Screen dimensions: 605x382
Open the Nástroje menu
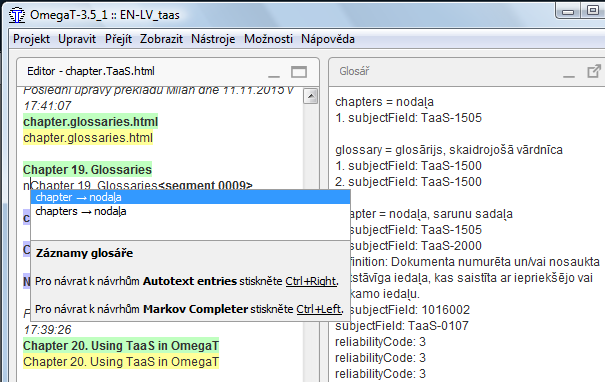213,39
